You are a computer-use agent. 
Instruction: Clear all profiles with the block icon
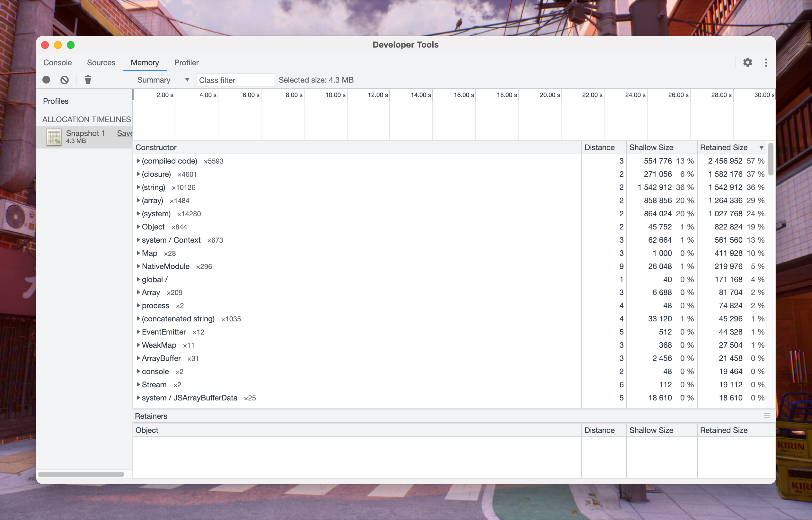[x=65, y=80]
